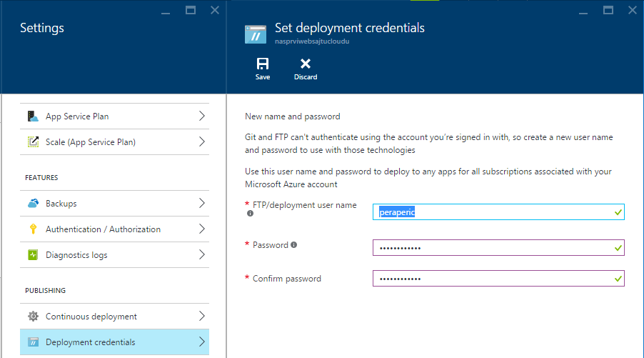The height and width of the screenshot is (358, 644).
Task: Click the Confirm password input field
Action: point(493,278)
